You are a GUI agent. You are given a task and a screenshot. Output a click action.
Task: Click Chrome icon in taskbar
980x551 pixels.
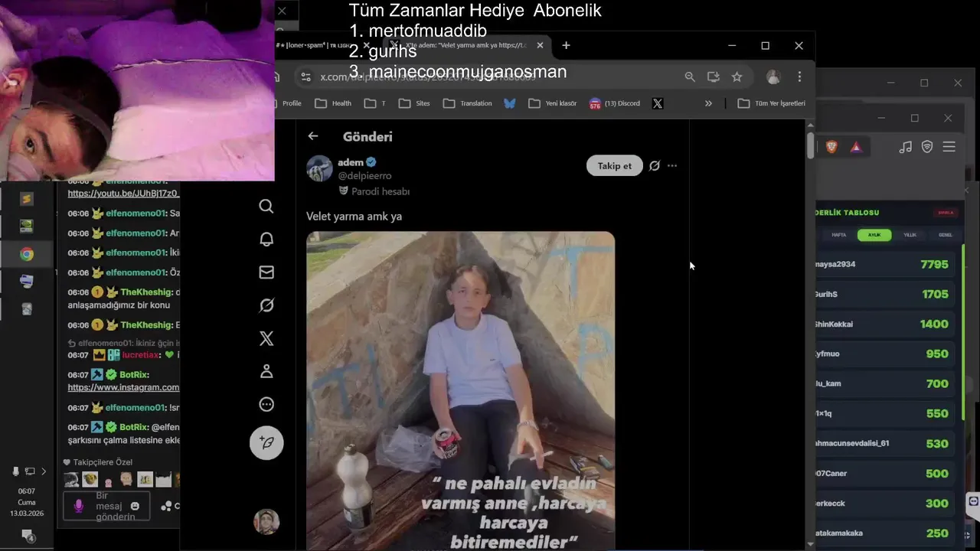(27, 254)
